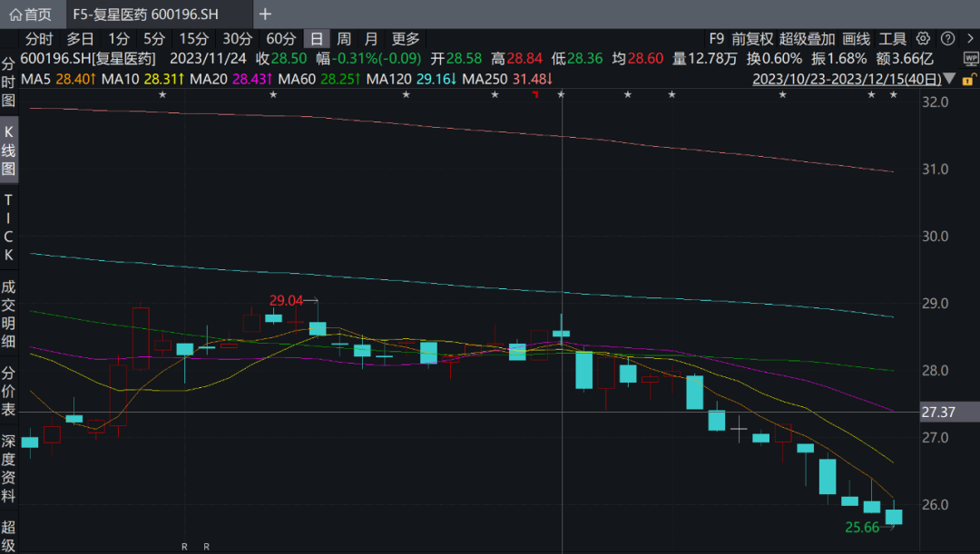980x554 pixels.
Task: Click the WP monitor icon
Action: coord(970,60)
